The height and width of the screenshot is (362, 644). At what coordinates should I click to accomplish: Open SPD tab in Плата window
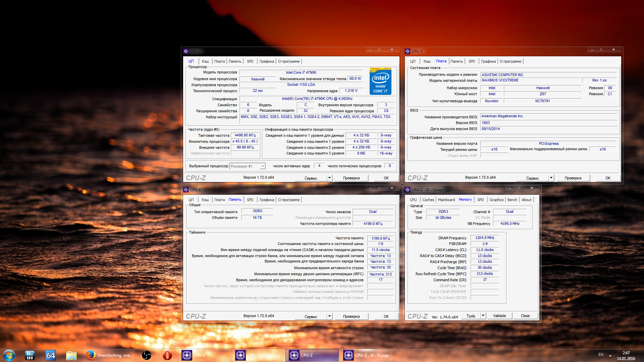click(x=472, y=61)
